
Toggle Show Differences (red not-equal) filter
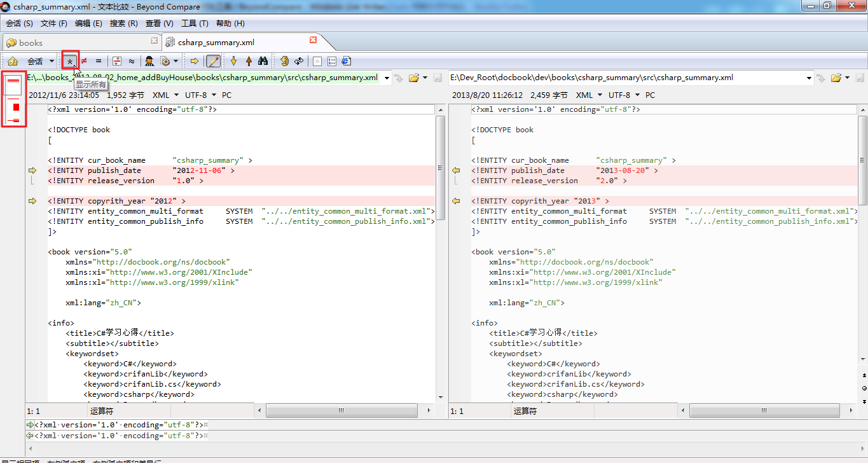tap(84, 61)
